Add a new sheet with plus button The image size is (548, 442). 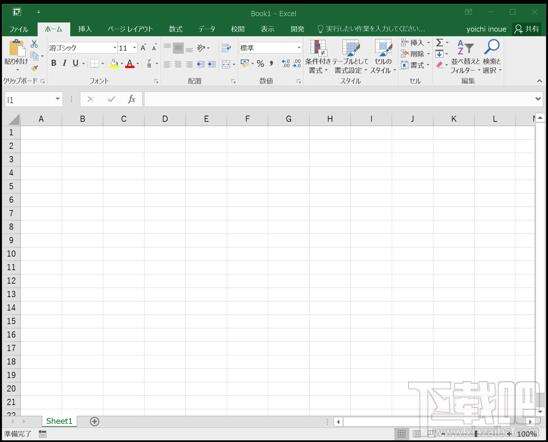coord(94,421)
